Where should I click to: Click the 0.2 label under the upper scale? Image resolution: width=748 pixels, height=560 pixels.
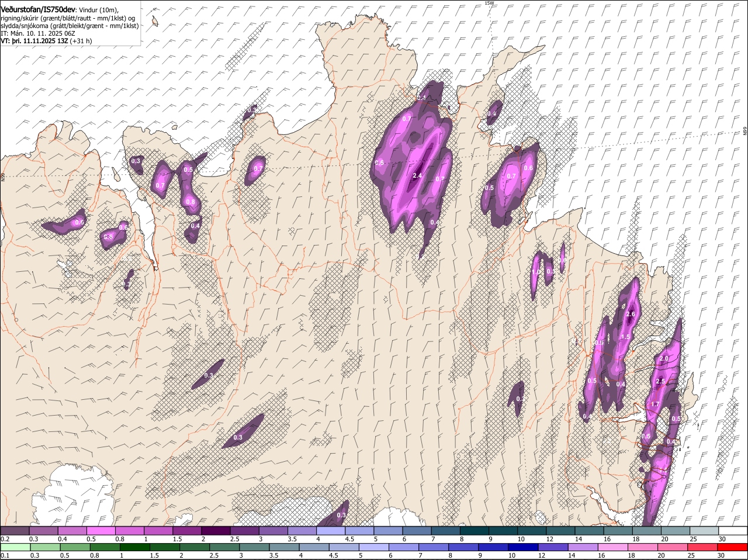[5, 539]
